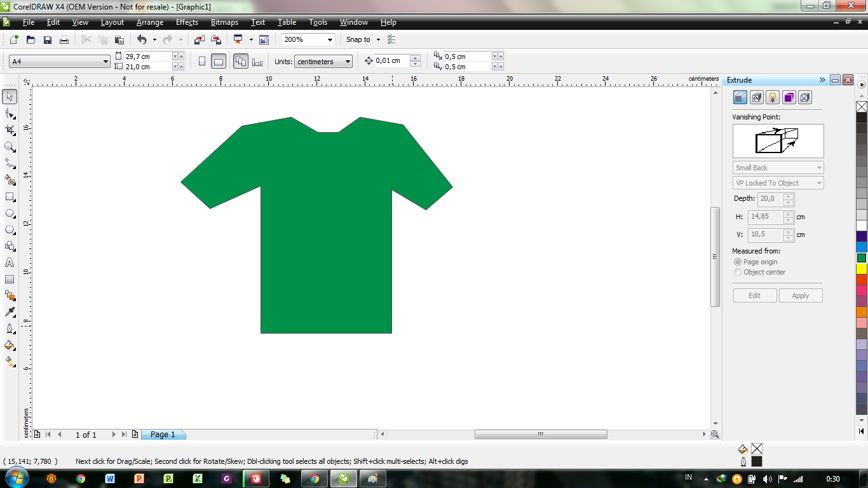This screenshot has height=488, width=868.
Task: Open the Extrude lighting settings
Action: pos(771,97)
